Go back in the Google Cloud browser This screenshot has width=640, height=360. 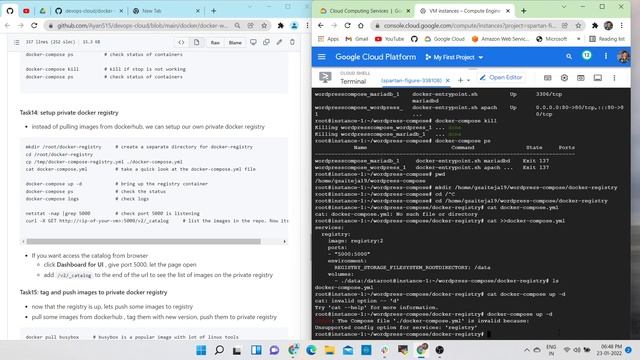321,25
